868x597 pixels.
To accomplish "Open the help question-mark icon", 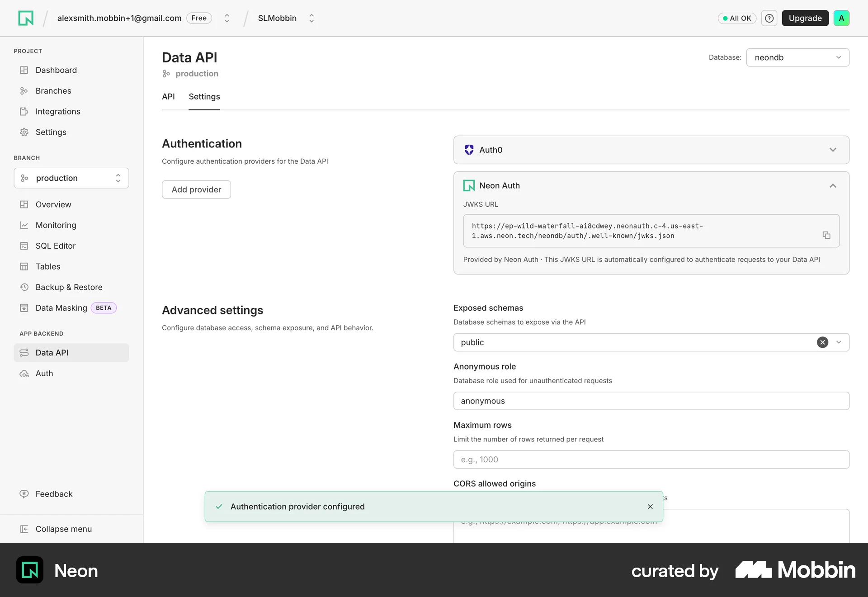I will coord(769,18).
